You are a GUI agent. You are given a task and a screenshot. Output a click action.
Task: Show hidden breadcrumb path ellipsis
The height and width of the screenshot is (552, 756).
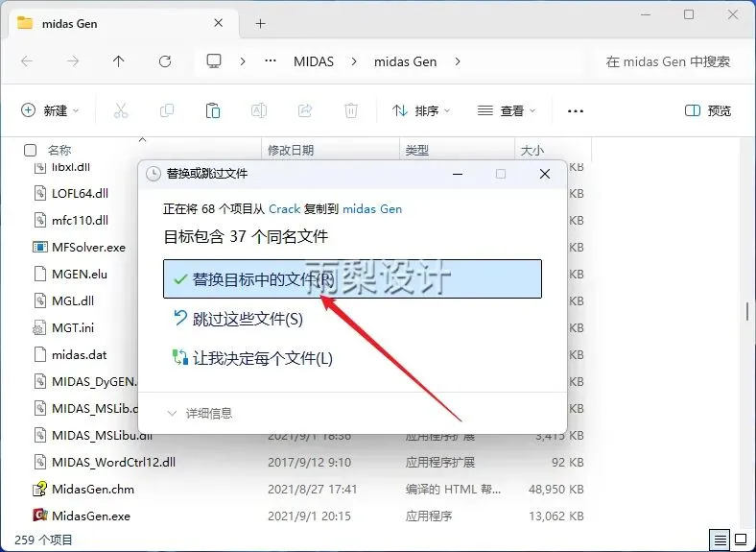click(271, 61)
